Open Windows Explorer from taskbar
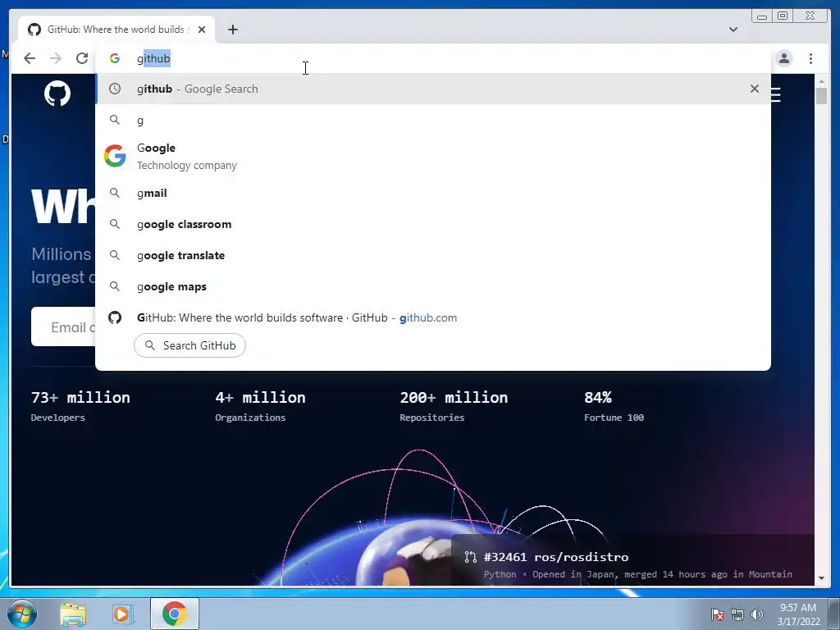Viewport: 840px width, 630px height. (73, 614)
